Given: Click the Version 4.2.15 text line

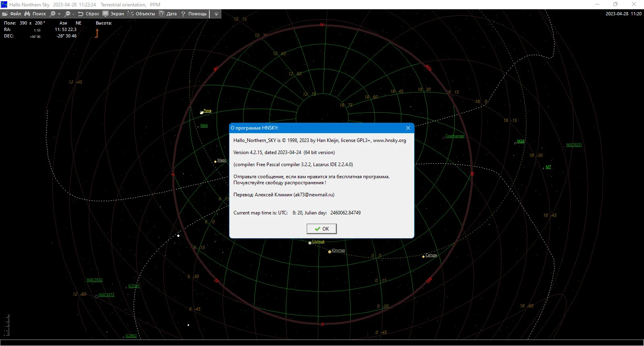Looking at the screenshot, I should (284, 152).
